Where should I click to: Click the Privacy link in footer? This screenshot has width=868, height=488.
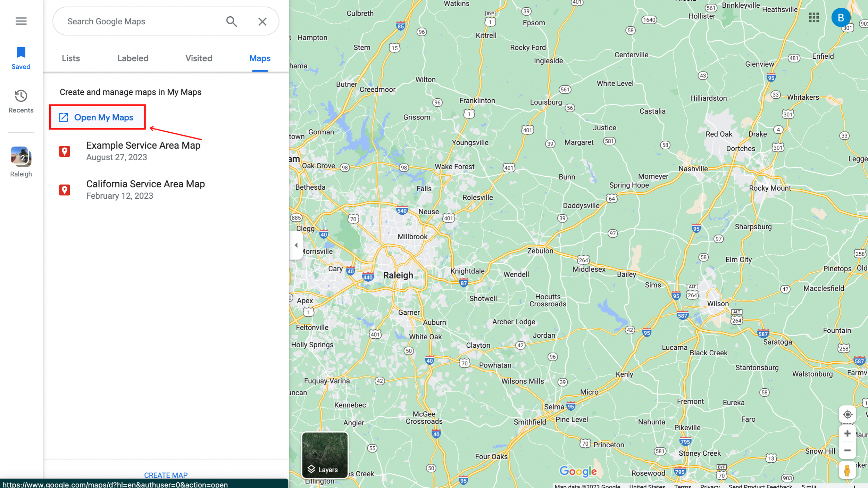710,486
